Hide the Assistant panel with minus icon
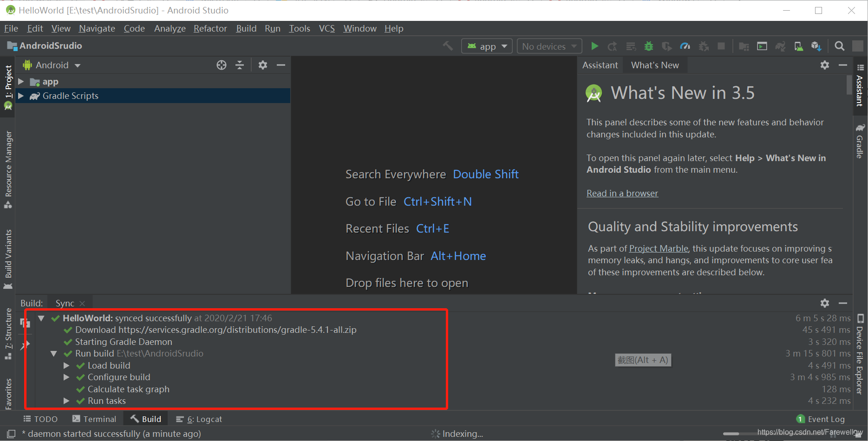This screenshot has width=868, height=441. coord(843,65)
